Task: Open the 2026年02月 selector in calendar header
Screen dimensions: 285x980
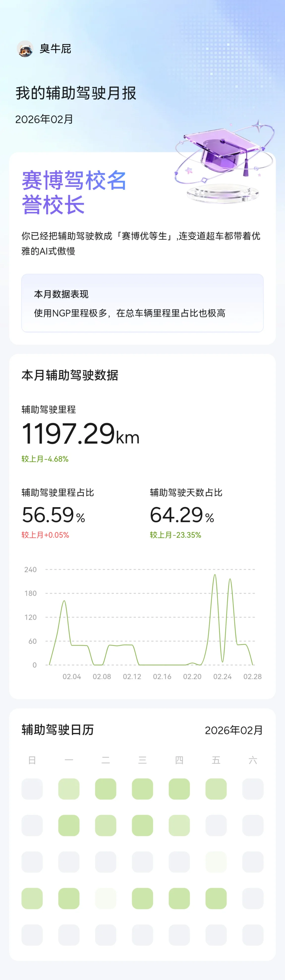Action: pos(234,730)
